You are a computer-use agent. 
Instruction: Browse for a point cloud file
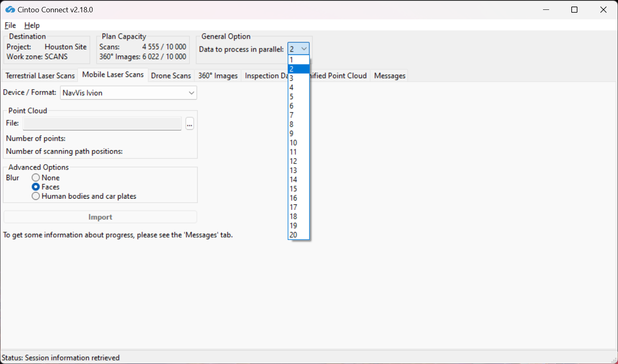click(189, 123)
